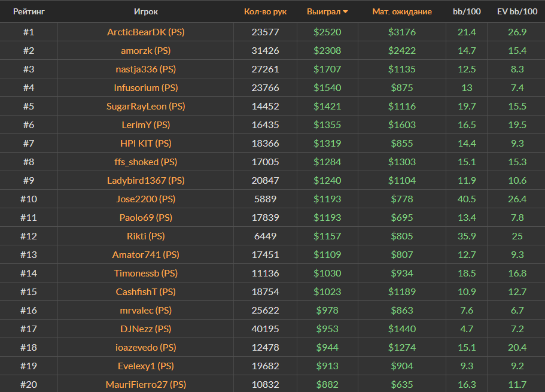545x392 pixels.
Task: Sort by Мат. ожидание column header
Action: pyautogui.click(x=401, y=11)
